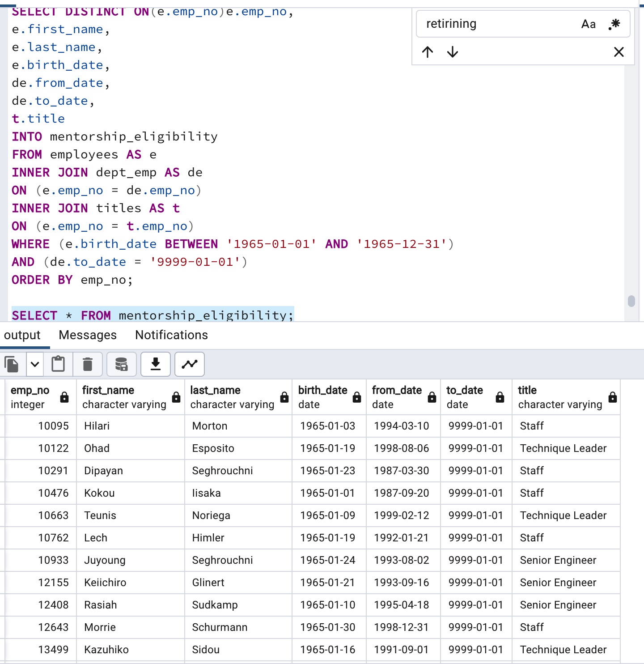This screenshot has height=664, width=644.
Task: Open the Notifications tab
Action: (171, 335)
